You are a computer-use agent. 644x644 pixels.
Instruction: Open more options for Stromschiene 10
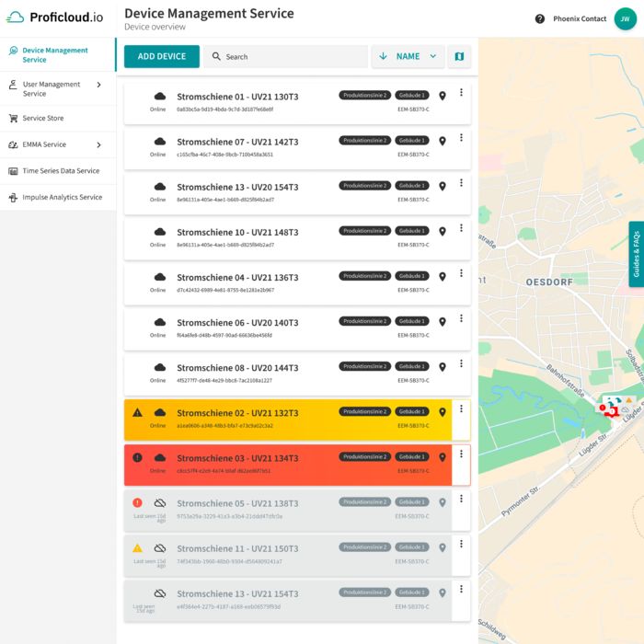point(461,228)
